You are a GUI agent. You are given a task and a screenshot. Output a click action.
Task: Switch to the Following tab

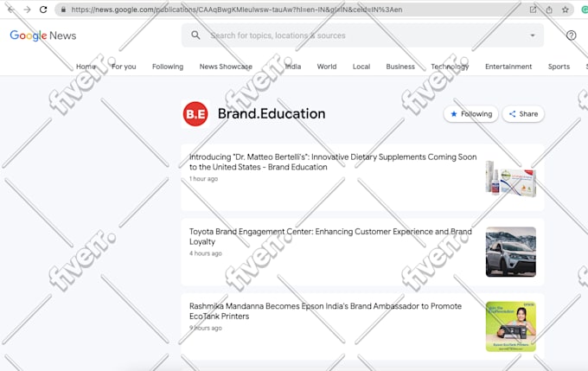point(168,67)
